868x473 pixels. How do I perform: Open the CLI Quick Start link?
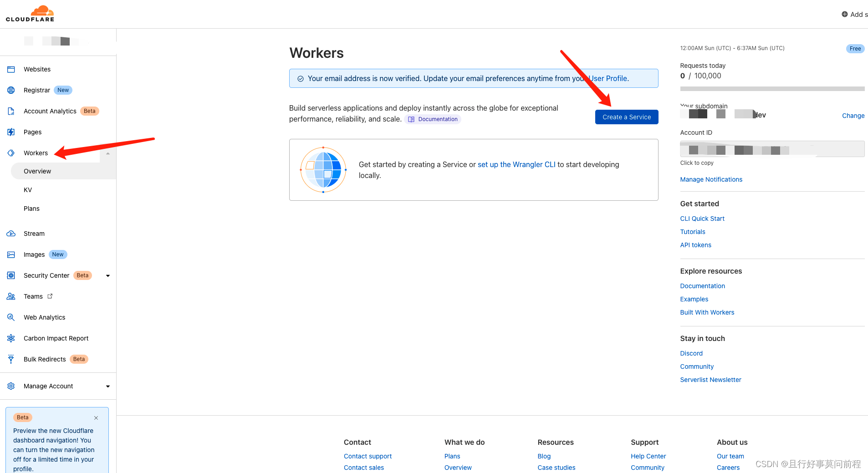(x=702, y=219)
